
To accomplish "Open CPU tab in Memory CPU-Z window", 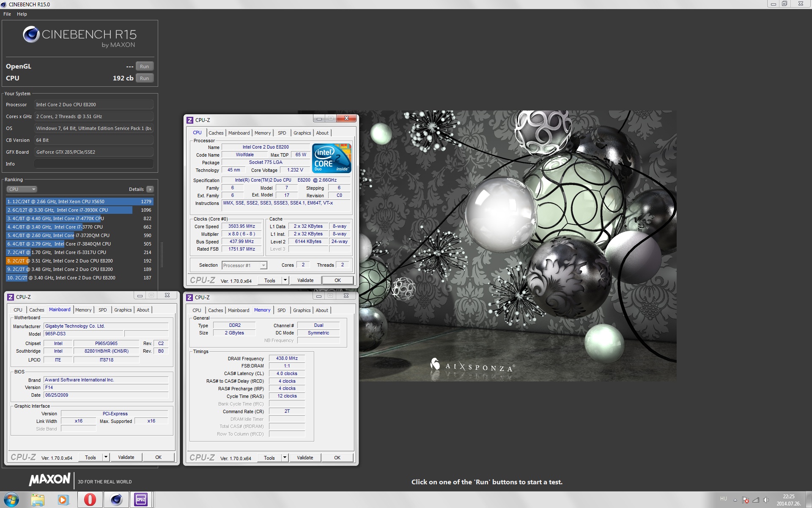I will [197, 310].
